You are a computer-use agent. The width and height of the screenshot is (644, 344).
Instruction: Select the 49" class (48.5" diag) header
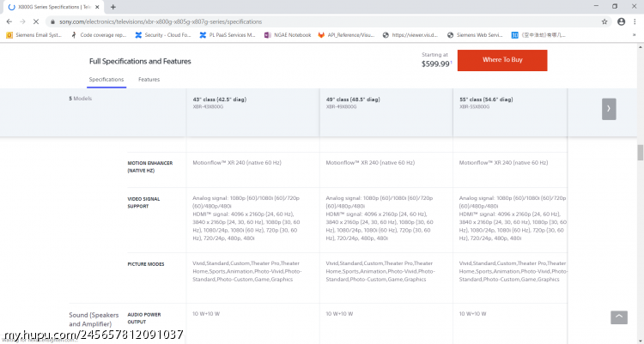click(353, 100)
